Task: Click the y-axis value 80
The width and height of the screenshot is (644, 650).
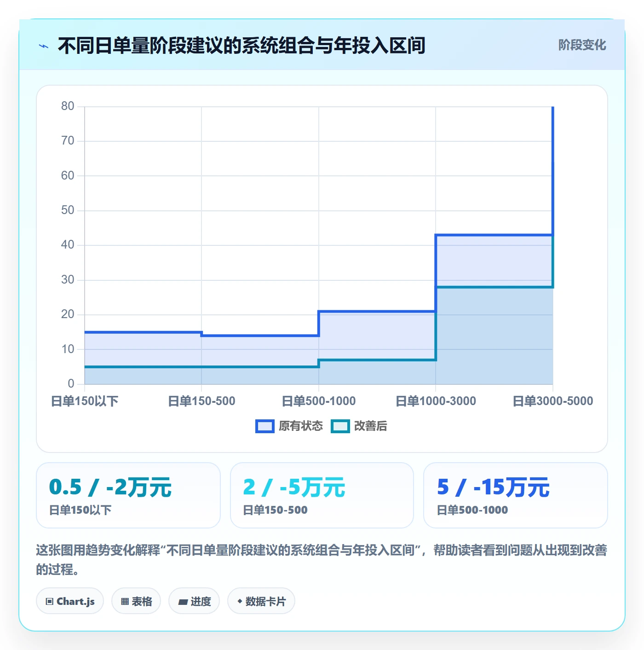Action: pos(68,106)
